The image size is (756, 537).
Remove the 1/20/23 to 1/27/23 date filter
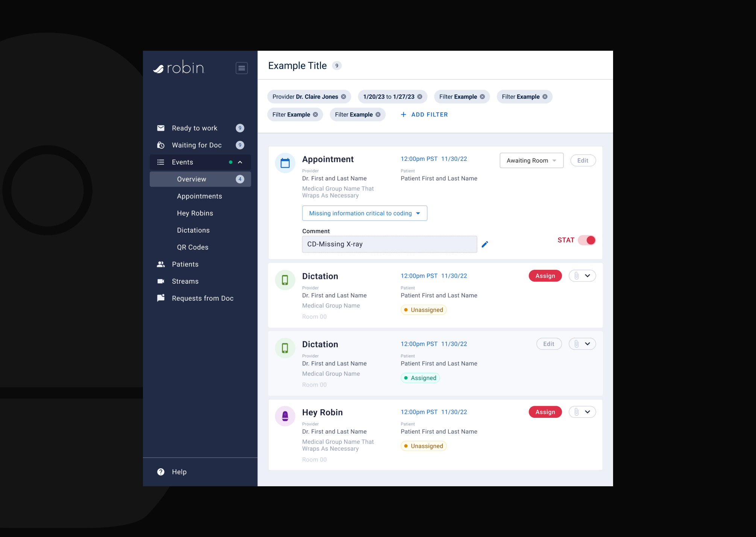[x=420, y=97]
